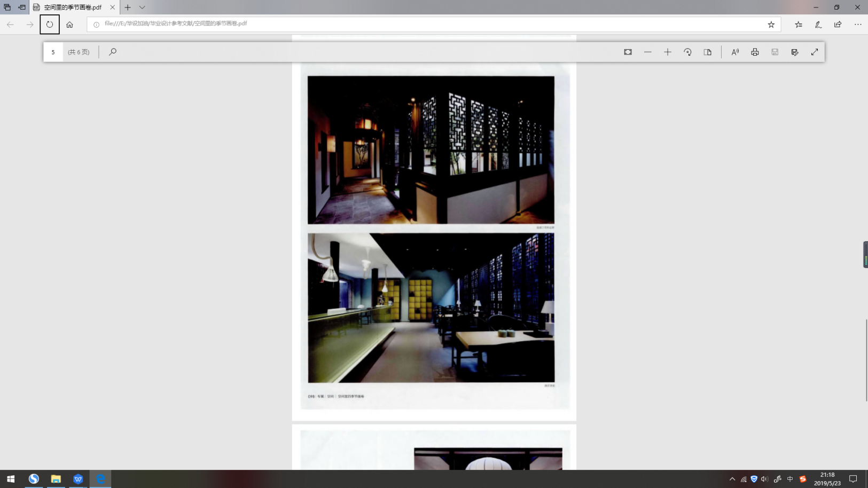Rotate the PDF page
868x488 pixels.
click(x=687, y=52)
